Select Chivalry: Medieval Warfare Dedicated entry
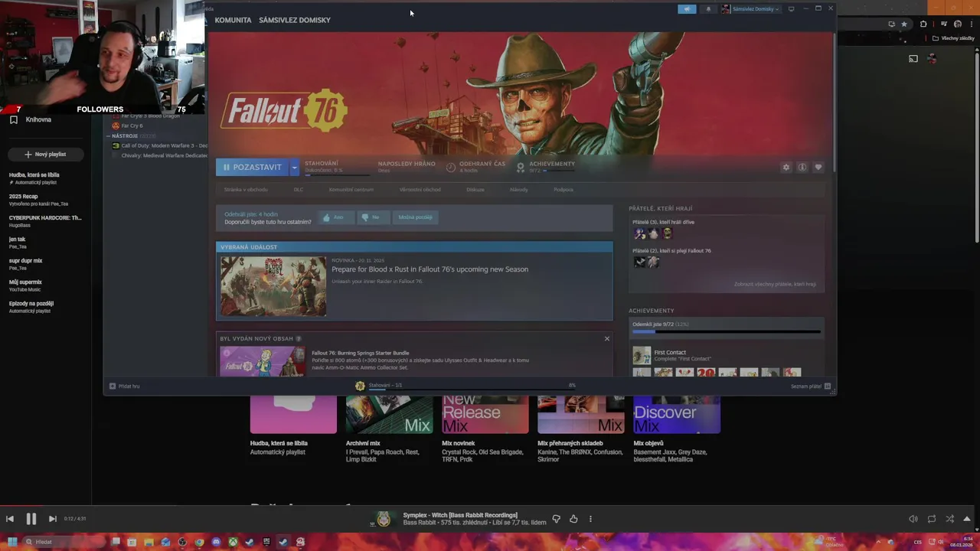The image size is (980, 551). click(x=159, y=155)
